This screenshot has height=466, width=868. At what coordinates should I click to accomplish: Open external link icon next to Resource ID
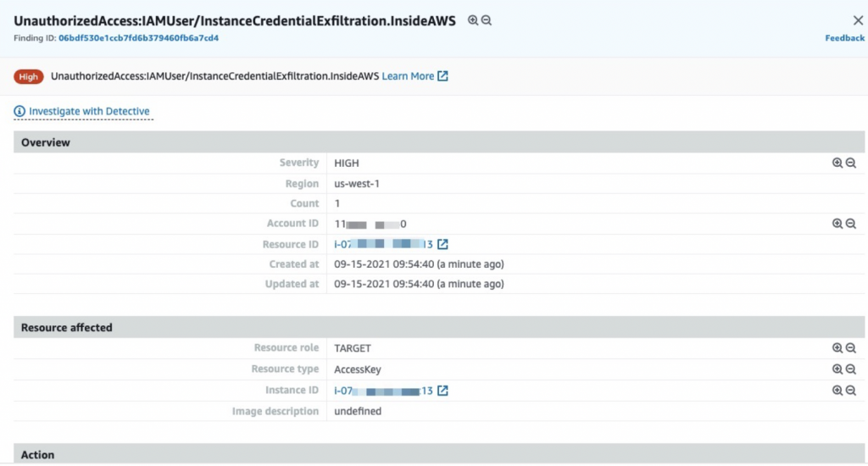442,244
